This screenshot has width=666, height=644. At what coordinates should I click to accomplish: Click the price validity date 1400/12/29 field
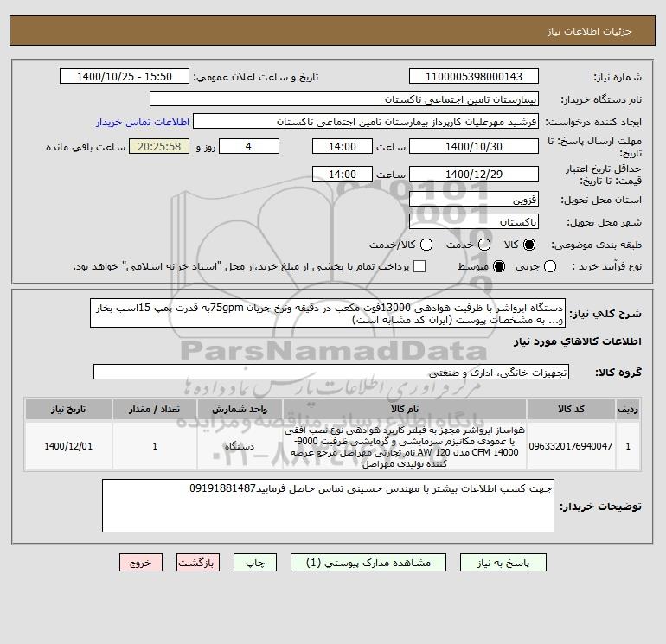[474, 174]
